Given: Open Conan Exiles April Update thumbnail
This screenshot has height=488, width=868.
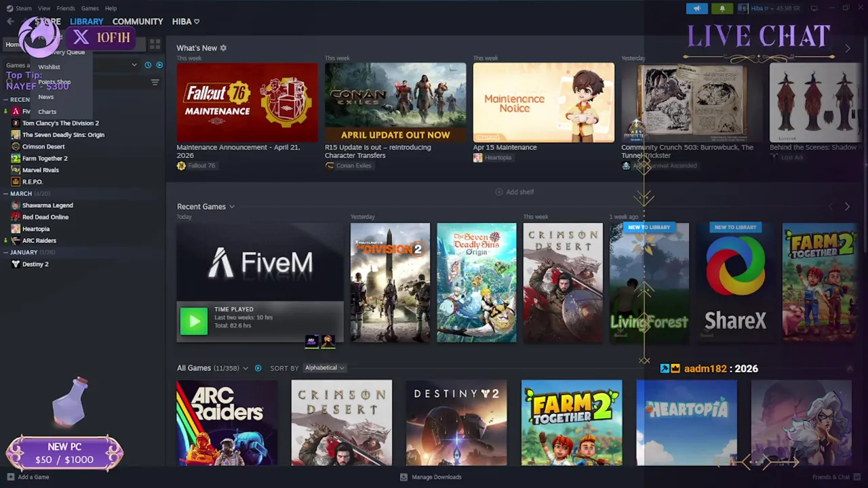Looking at the screenshot, I should [x=395, y=102].
